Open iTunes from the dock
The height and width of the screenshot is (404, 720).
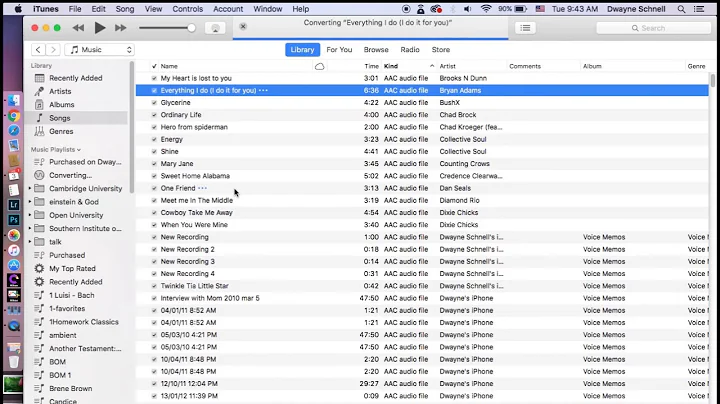pyautogui.click(x=14, y=250)
